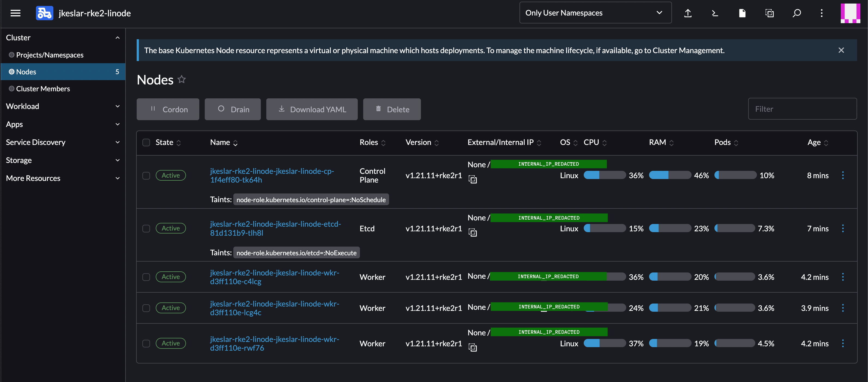The image size is (868, 382).
Task: Click the Download YAML button
Action: click(312, 109)
